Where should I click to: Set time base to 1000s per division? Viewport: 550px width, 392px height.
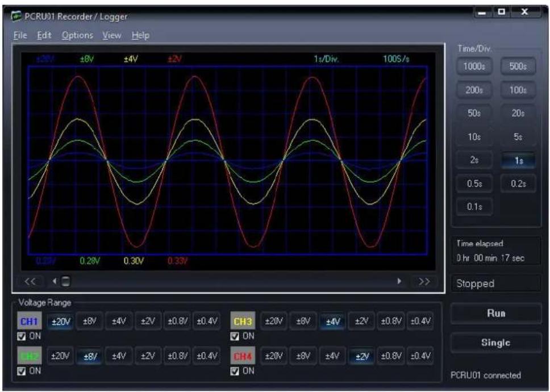[474, 66]
